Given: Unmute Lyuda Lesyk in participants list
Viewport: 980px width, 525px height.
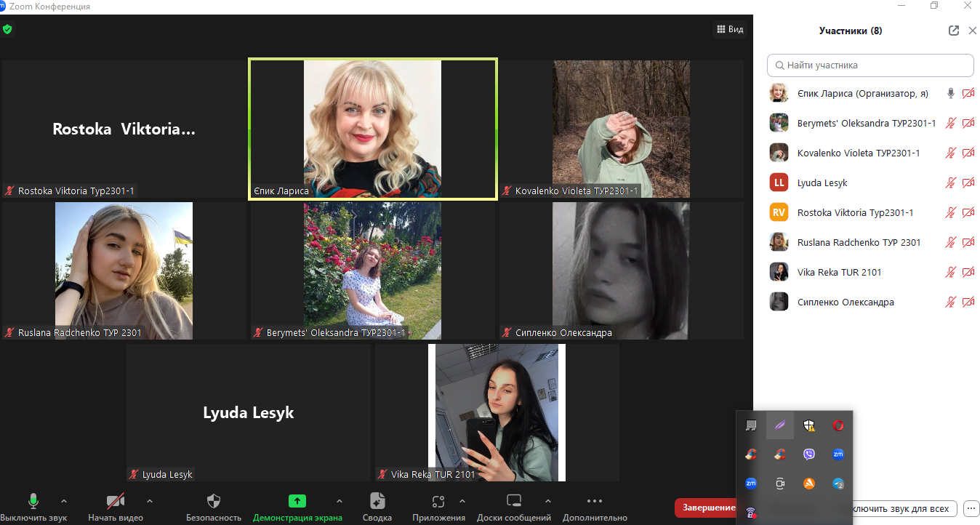Looking at the screenshot, I should (949, 183).
